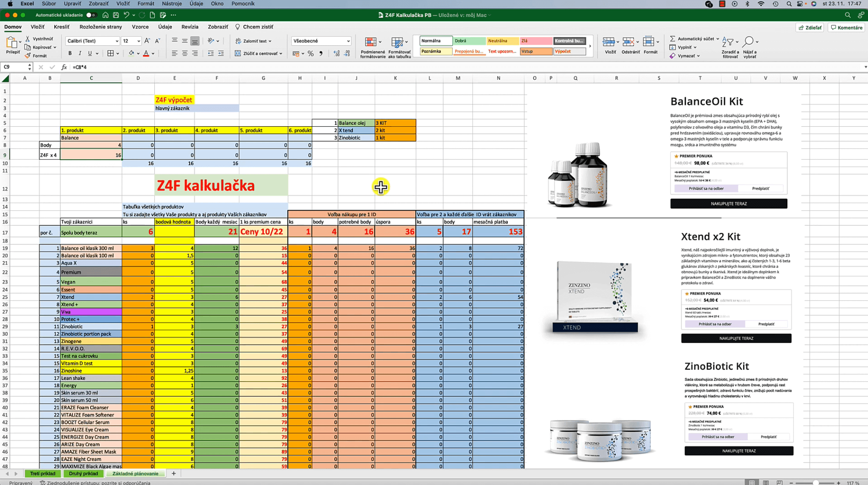Click BalanceOil Kit NAKUPUJTE TERAZ button
Screen dimensions: 868x485
click(x=728, y=204)
